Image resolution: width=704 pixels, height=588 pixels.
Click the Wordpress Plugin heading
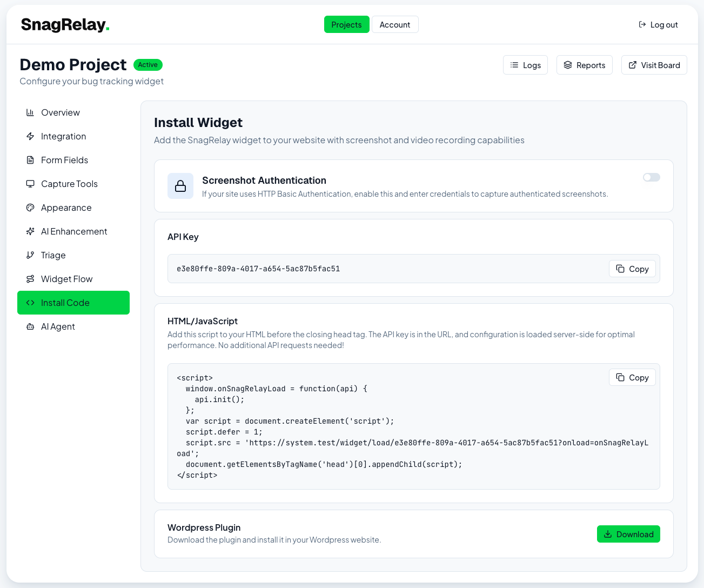(x=204, y=527)
